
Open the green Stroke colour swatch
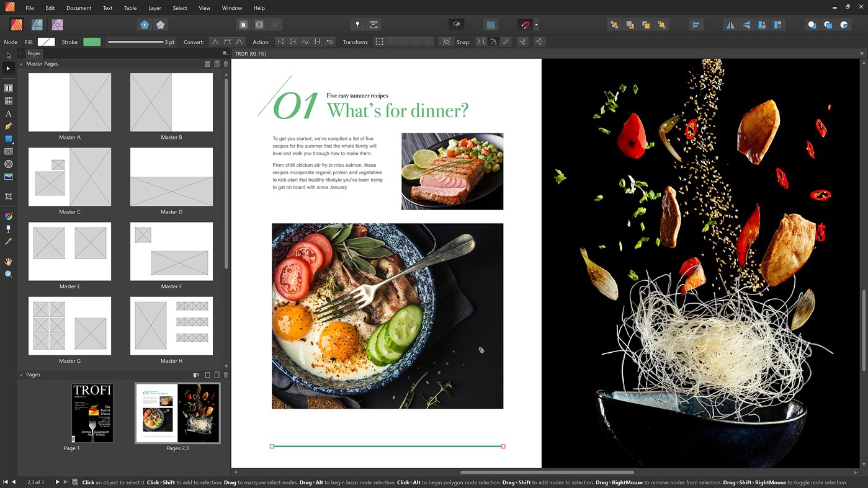pos(92,42)
